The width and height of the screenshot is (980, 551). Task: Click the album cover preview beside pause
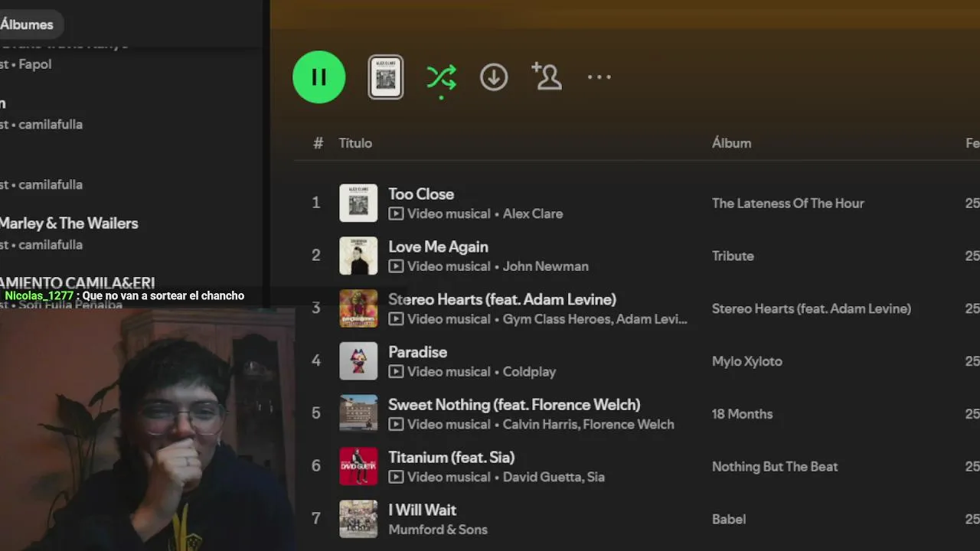pyautogui.click(x=386, y=77)
